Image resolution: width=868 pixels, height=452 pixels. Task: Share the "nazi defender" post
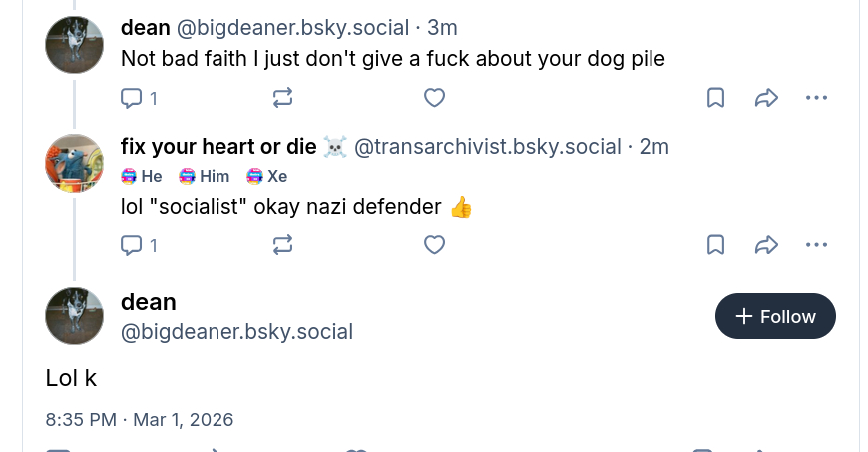click(x=766, y=245)
